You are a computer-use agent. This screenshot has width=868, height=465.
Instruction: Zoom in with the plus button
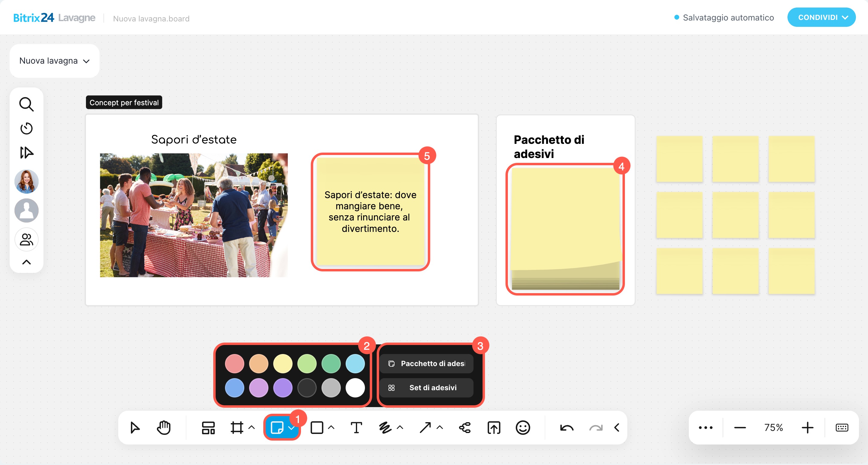(807, 428)
